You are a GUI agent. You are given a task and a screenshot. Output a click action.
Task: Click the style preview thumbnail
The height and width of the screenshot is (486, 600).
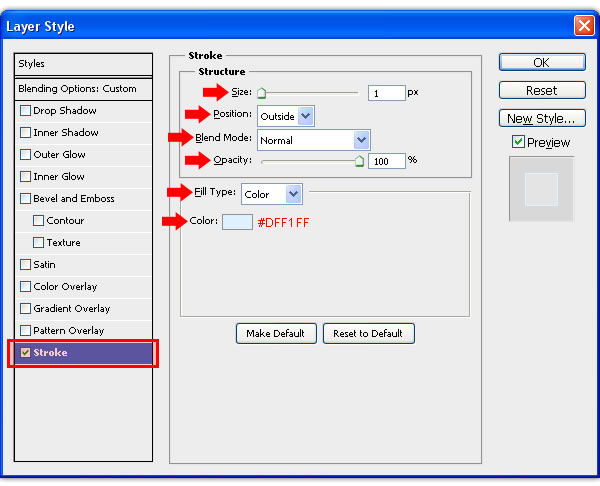(541, 189)
